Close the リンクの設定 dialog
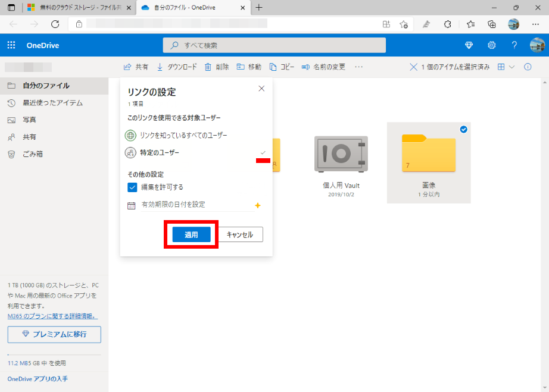The height and width of the screenshot is (392, 549). 261,89
